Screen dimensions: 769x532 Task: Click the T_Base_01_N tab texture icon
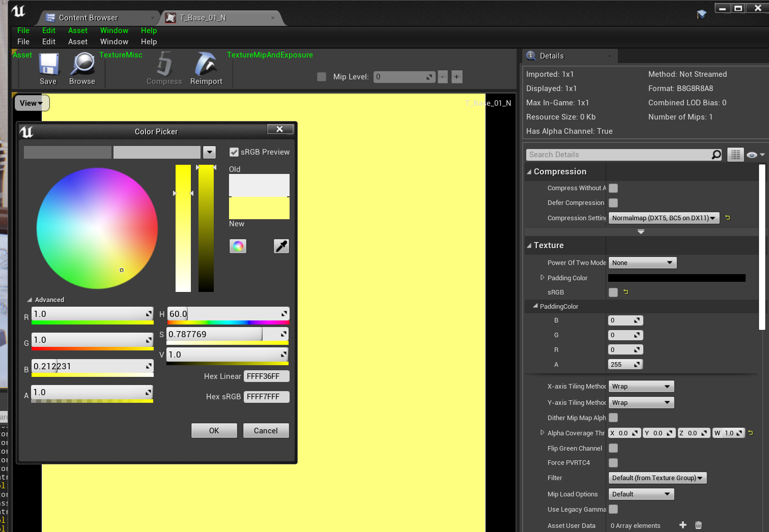pyautogui.click(x=171, y=18)
